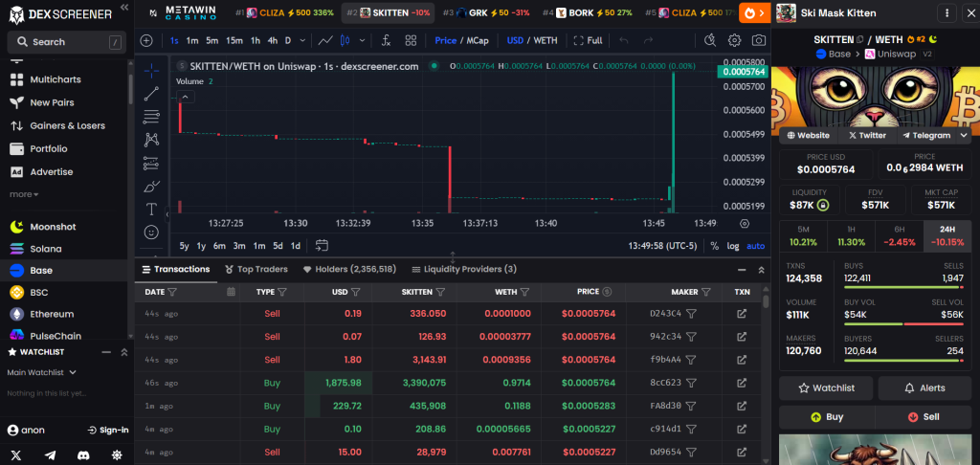
Task: Click the green Buy button
Action: pyautogui.click(x=827, y=417)
